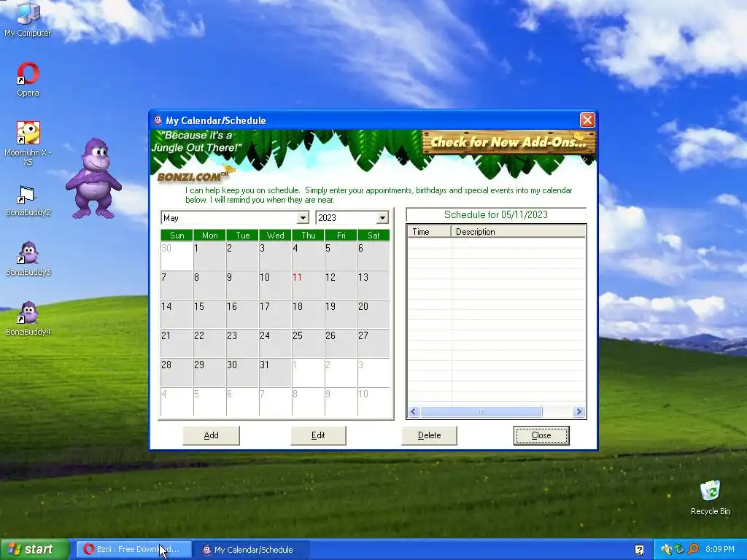
Task: Select BonziBuddy2 desktop shortcut
Action: pos(28,201)
